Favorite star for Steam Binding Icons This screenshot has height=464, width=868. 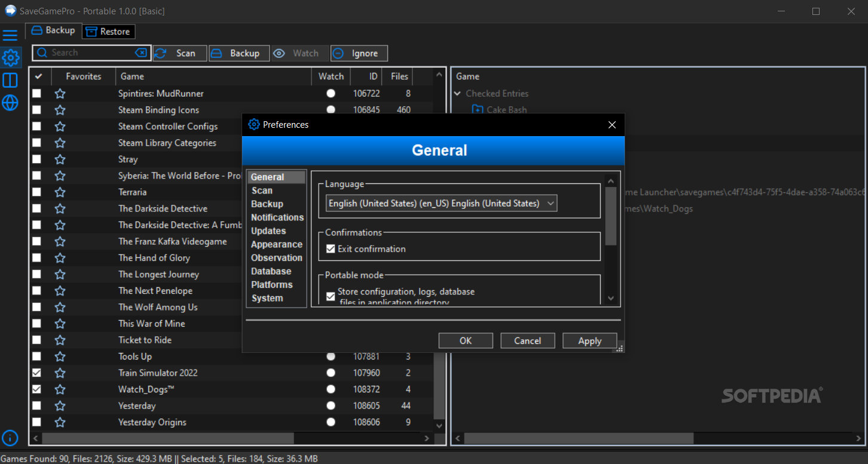coord(60,110)
